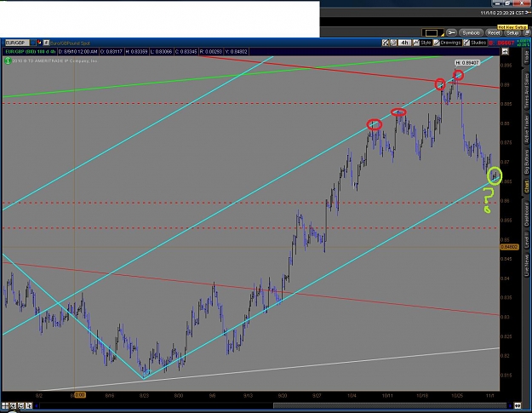
Task: Click the red-yellow link color icon by symbol
Action: pos(39,43)
